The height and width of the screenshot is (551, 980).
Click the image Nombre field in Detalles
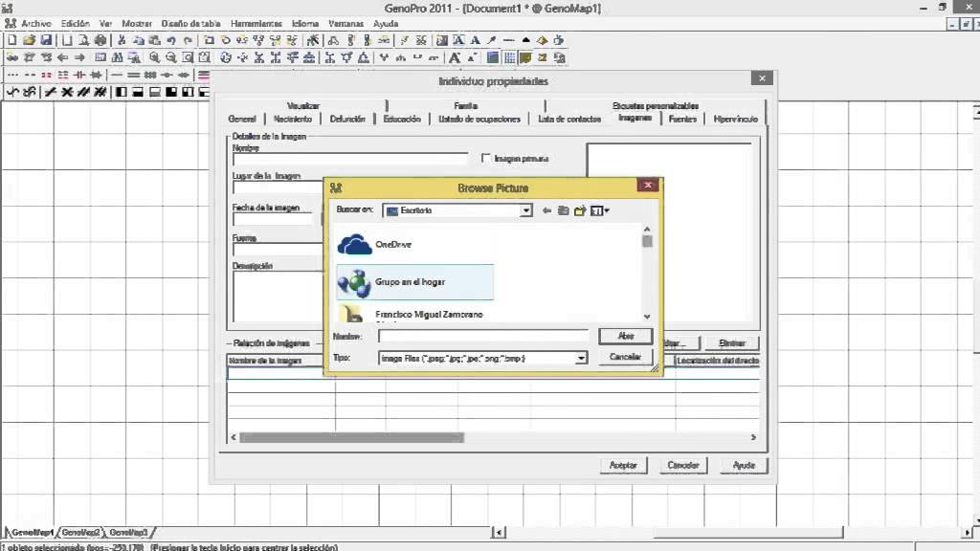(350, 159)
